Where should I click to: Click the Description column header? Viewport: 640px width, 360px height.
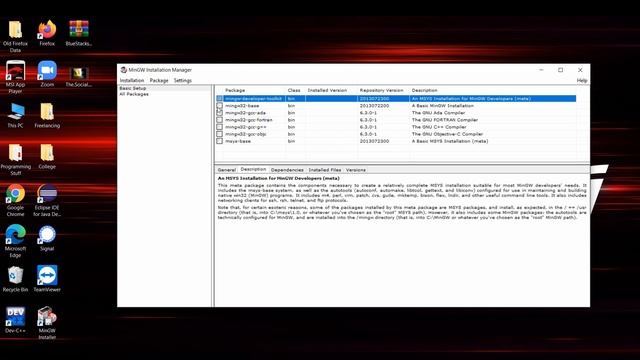tap(424, 90)
